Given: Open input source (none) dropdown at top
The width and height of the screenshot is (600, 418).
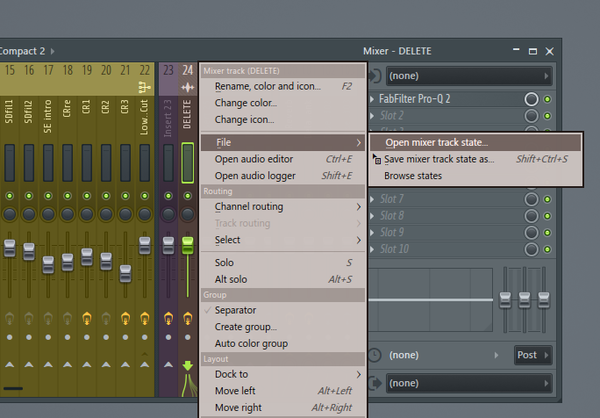Looking at the screenshot, I should 469,76.
